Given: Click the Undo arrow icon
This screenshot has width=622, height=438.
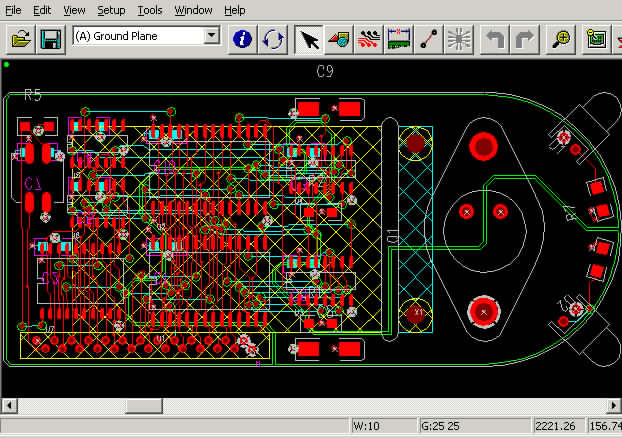Looking at the screenshot, I should 495,39.
